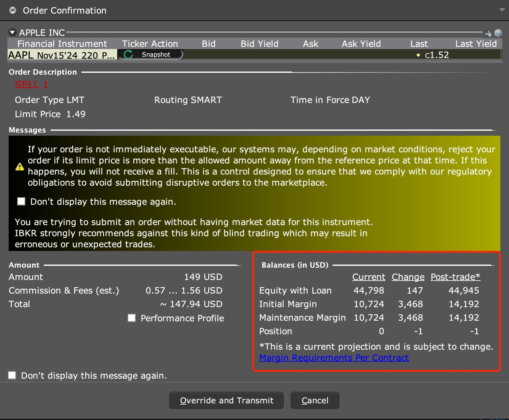Click Equity with Loan current value 44,798
This screenshot has width=509, height=420.
point(369,290)
